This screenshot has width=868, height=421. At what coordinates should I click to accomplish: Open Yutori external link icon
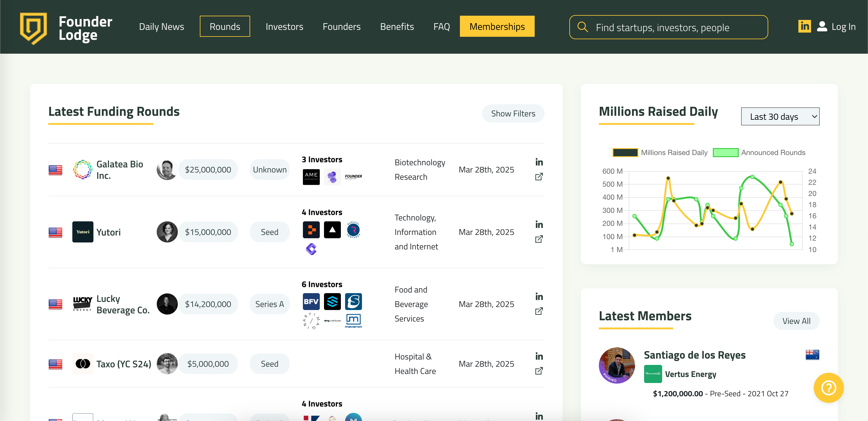pyautogui.click(x=539, y=239)
